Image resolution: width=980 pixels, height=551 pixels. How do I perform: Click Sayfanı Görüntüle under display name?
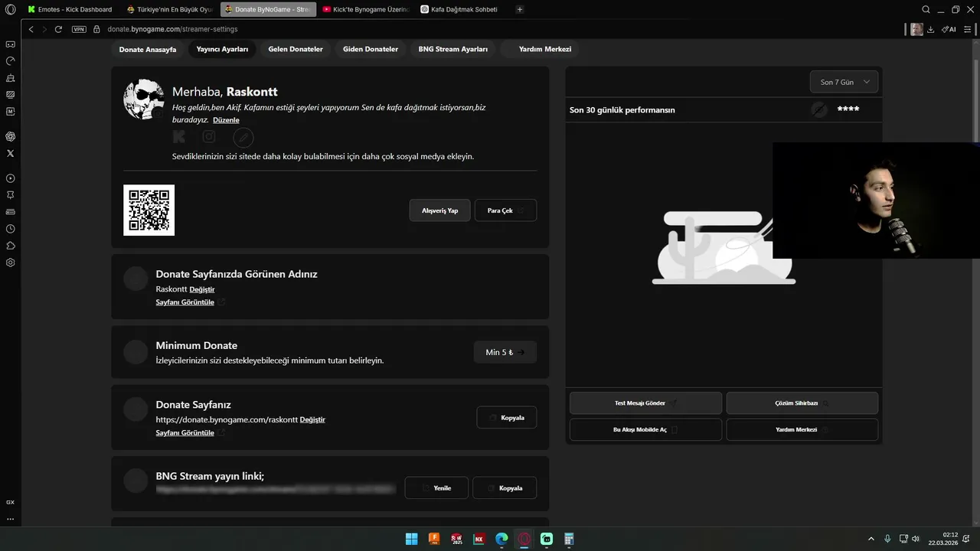tap(185, 302)
